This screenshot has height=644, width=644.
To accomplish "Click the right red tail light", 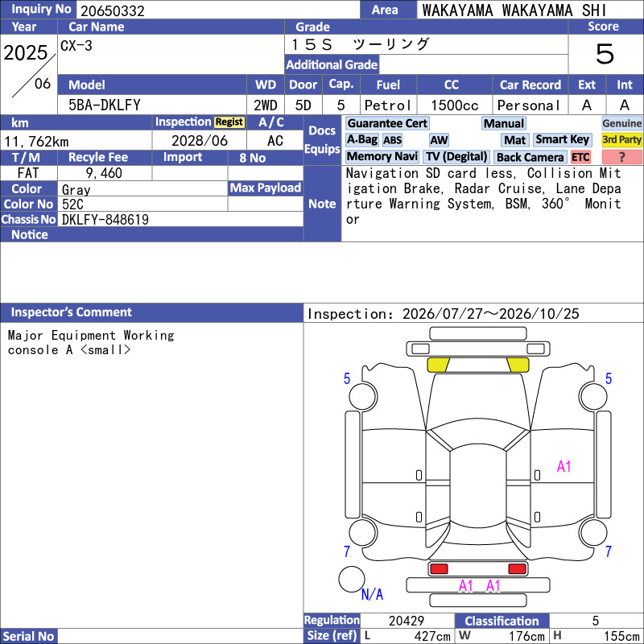I will click(x=517, y=569).
